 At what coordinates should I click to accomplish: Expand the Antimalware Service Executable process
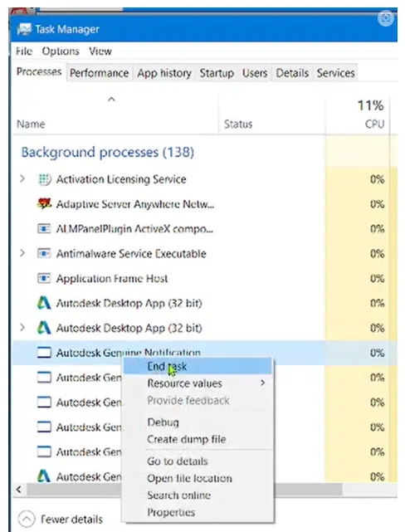tap(22, 253)
